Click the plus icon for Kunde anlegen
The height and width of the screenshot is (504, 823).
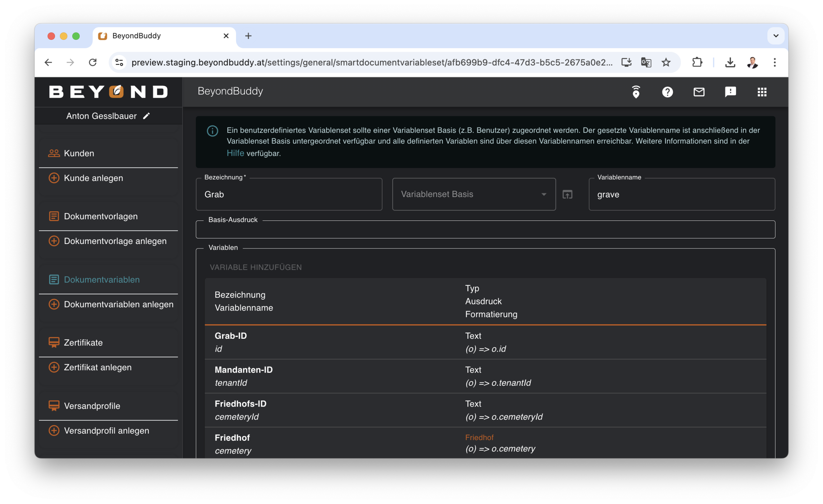[x=54, y=178]
